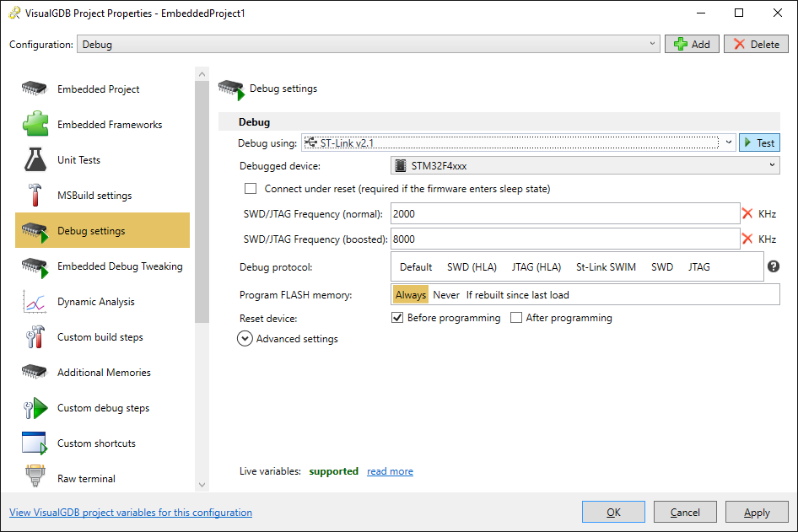The image size is (798, 532).
Task: Confirm with the OK button
Action: pos(613,512)
